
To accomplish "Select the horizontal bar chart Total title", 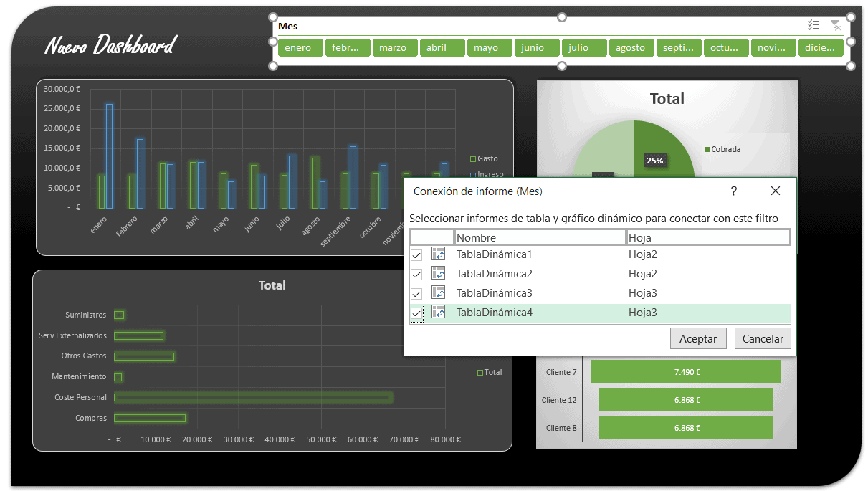I will (272, 285).
